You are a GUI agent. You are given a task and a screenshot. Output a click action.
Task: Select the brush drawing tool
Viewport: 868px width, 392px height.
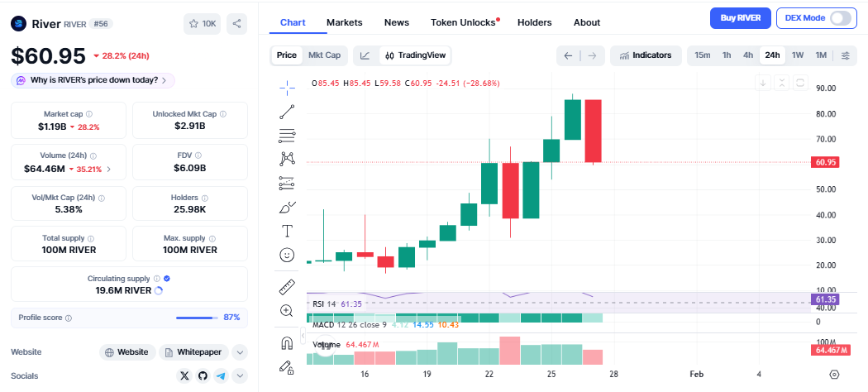(287, 206)
